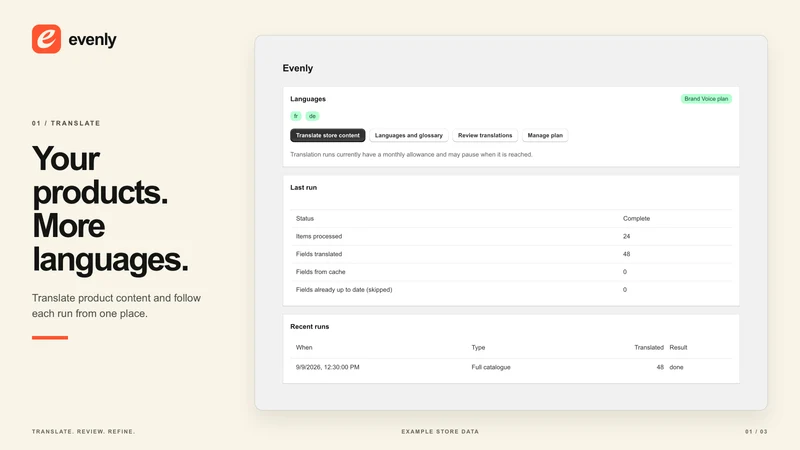
Task: Select the fr language tag
Action: point(295,116)
